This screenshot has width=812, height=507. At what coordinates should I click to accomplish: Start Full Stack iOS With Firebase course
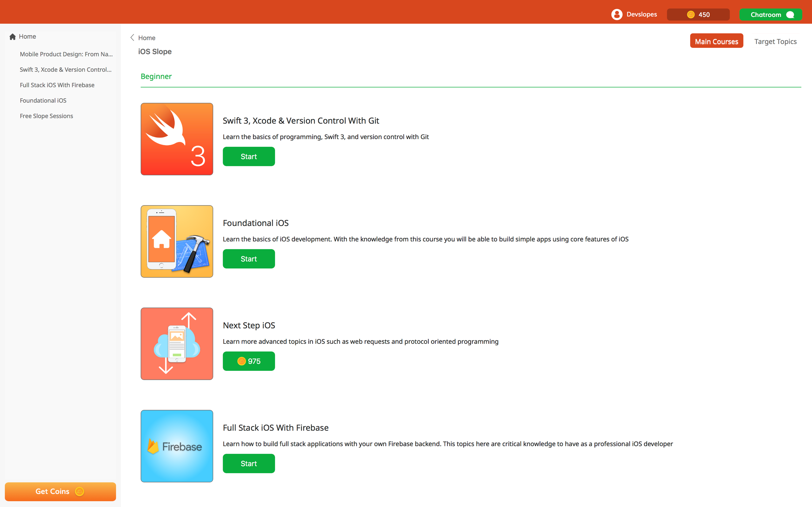(x=249, y=463)
